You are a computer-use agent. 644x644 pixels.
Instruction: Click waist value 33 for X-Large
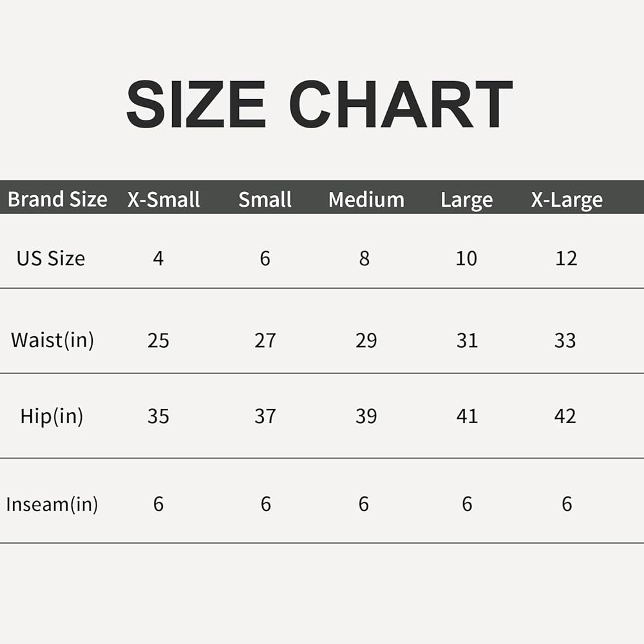(565, 341)
